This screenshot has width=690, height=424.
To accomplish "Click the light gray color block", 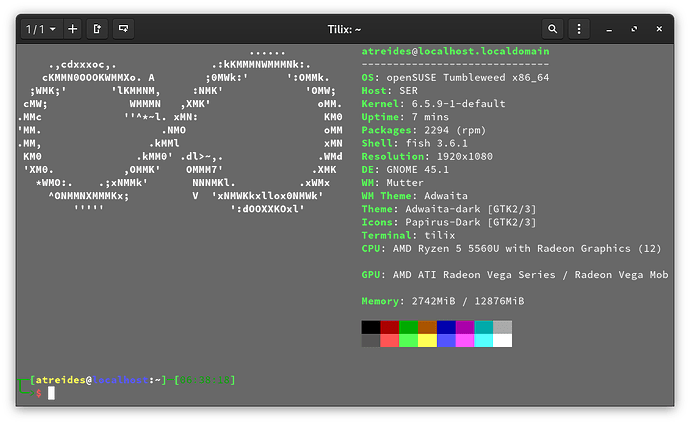I will pos(503,327).
